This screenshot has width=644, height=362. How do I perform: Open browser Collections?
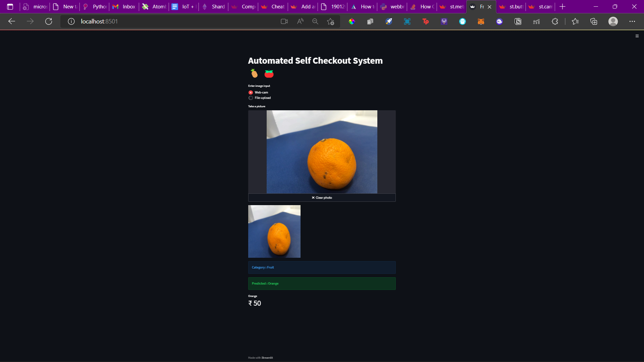tap(594, 21)
